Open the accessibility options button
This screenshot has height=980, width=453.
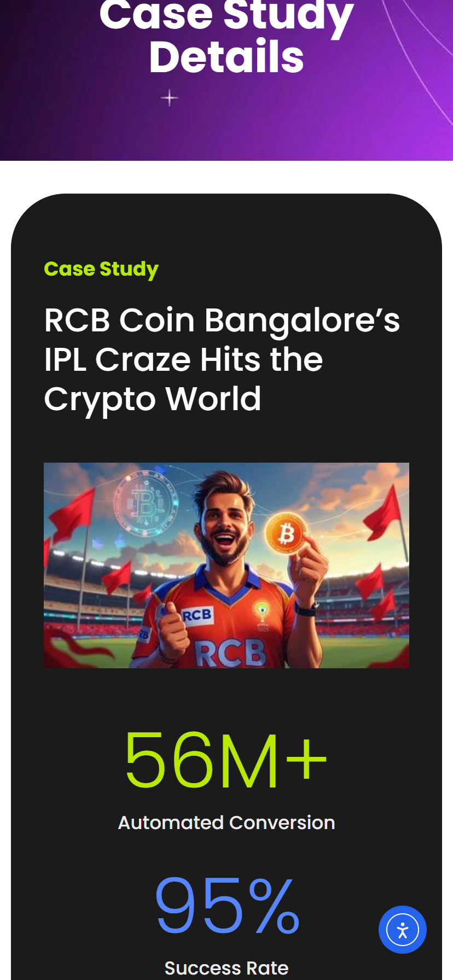(403, 930)
